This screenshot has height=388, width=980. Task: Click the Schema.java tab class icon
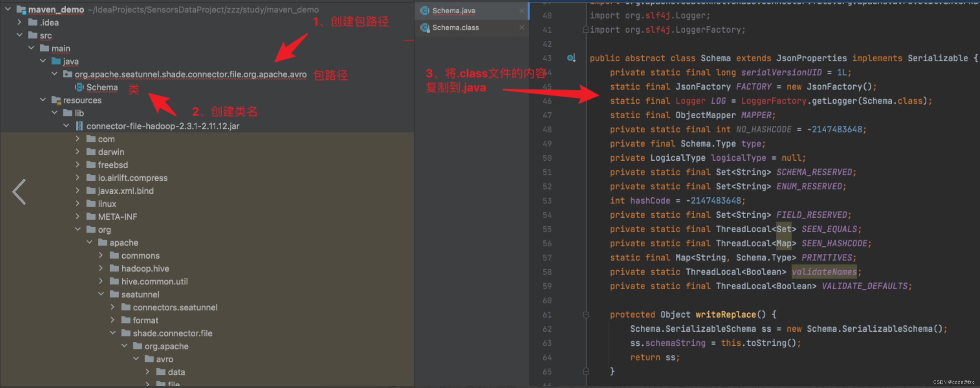(424, 11)
